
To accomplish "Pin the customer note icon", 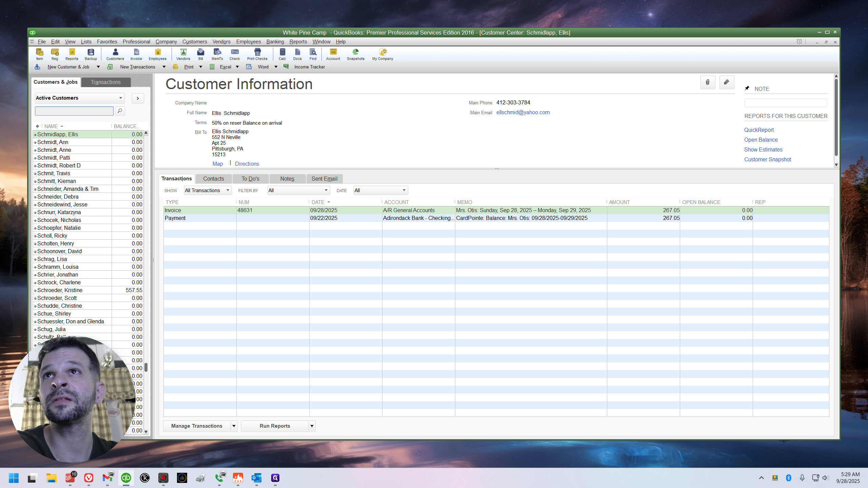I will 747,88.
